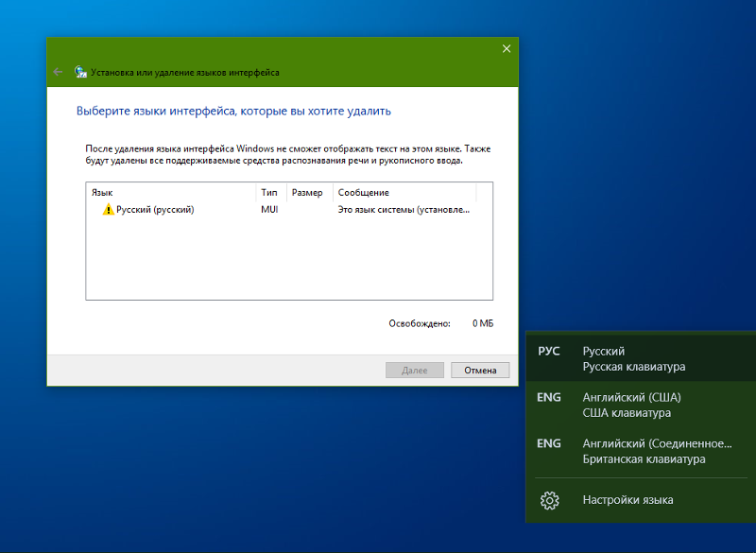Click the back arrow in wizard header
This screenshot has width=756, height=553.
tap(58, 73)
